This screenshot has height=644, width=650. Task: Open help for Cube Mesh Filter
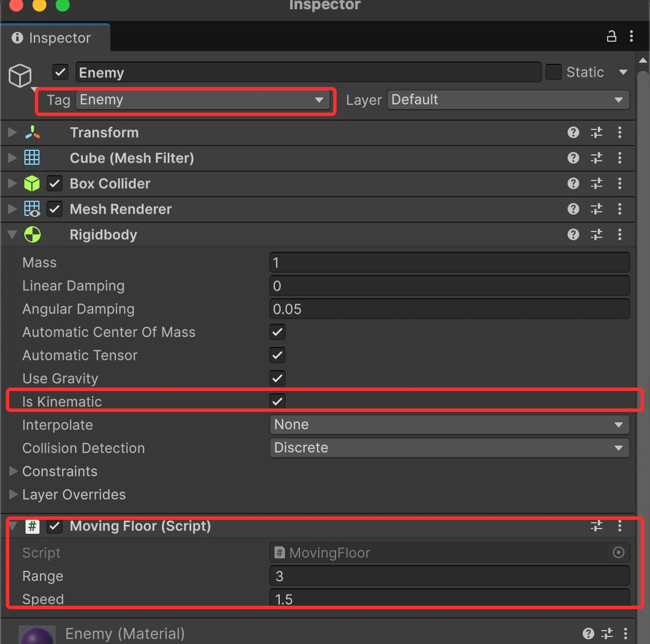573,158
